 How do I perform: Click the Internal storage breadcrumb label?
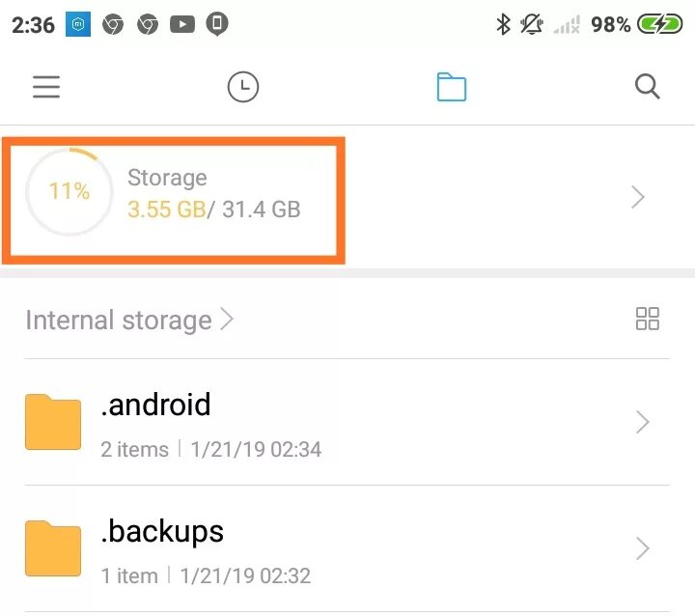[119, 321]
